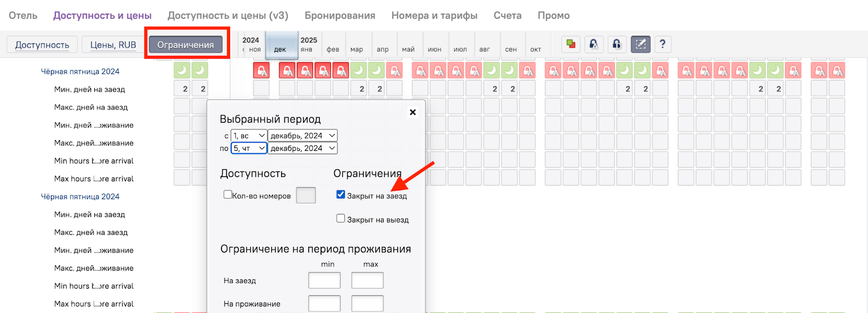Click the leftmost green moon cell in the top Чёрная пятница row
This screenshot has height=313, width=868.
tap(182, 71)
